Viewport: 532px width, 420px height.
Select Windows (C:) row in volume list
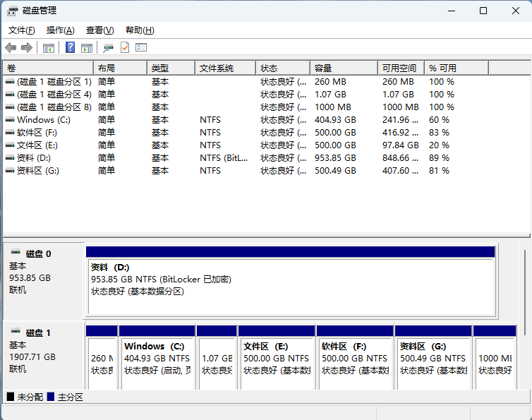[x=45, y=120]
